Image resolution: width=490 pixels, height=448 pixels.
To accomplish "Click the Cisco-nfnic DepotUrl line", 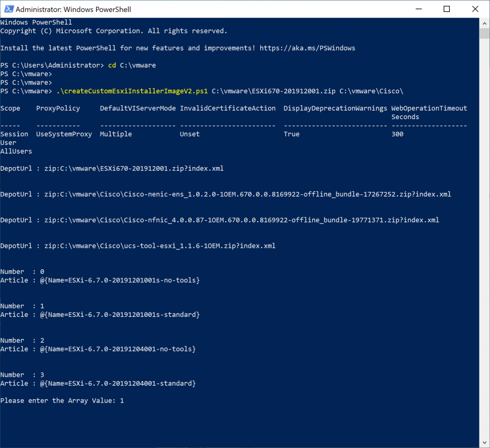I will [220, 220].
